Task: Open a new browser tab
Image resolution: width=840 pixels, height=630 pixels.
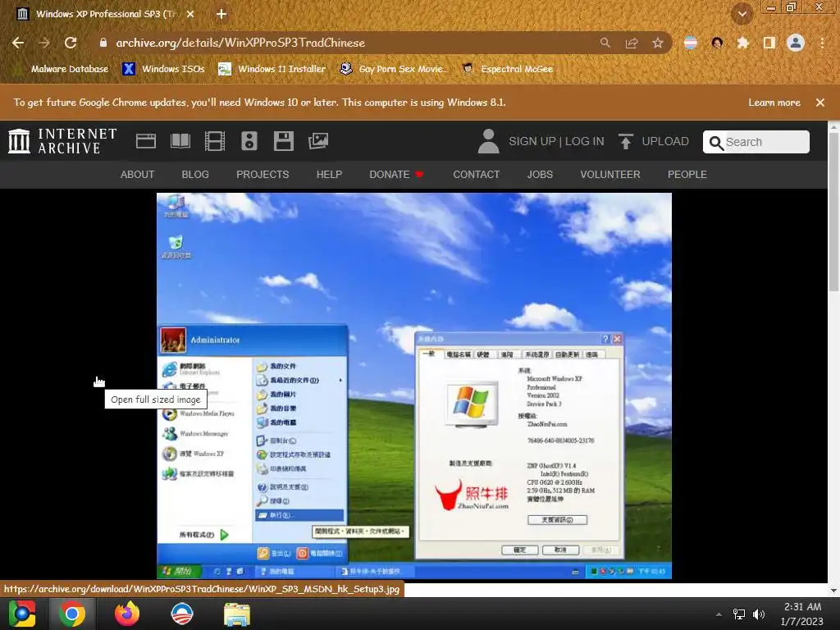Action: click(221, 14)
